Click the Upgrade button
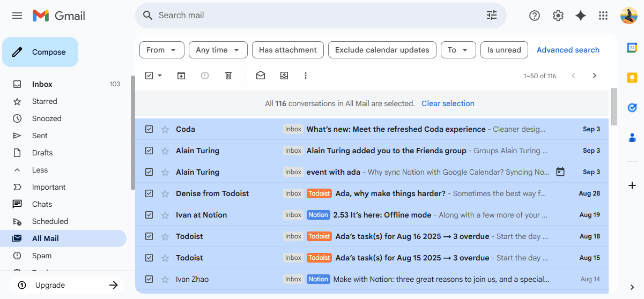 66,285
